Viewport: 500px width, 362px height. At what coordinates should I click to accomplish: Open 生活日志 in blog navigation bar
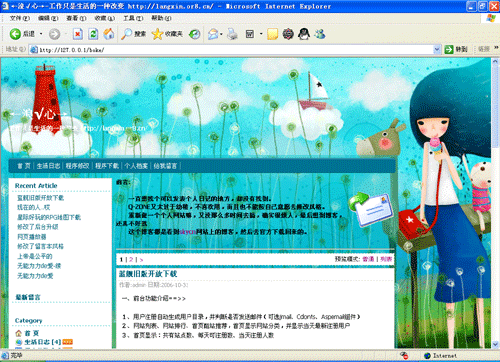coord(48,166)
